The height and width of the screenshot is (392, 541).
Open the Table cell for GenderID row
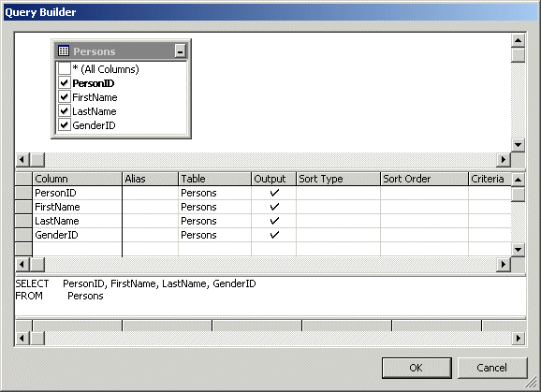(x=214, y=235)
